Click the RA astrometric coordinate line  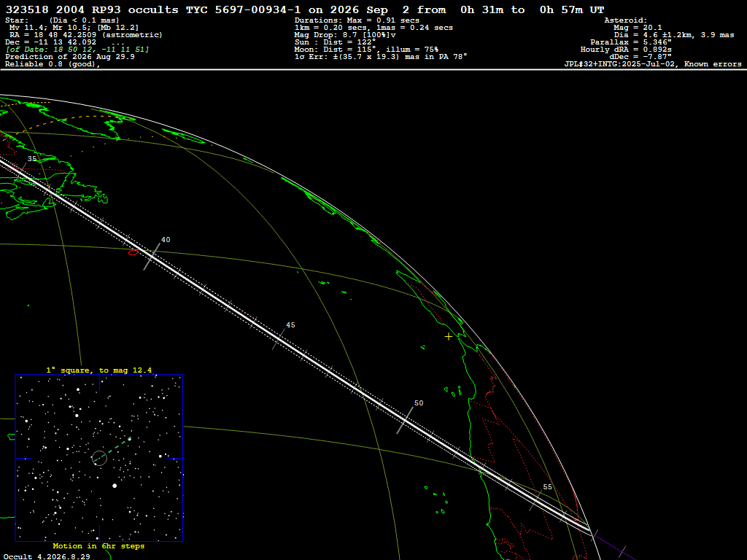pyautogui.click(x=86, y=35)
